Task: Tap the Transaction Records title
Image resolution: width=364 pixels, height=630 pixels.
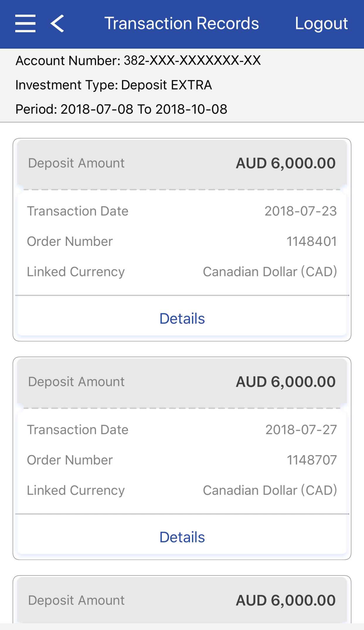Action: click(182, 23)
